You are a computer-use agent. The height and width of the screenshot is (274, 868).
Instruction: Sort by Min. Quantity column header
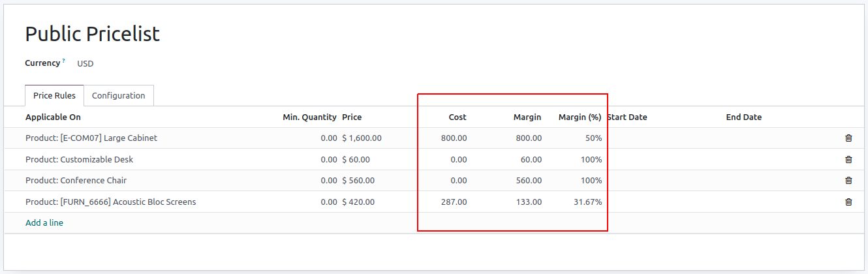(309, 117)
